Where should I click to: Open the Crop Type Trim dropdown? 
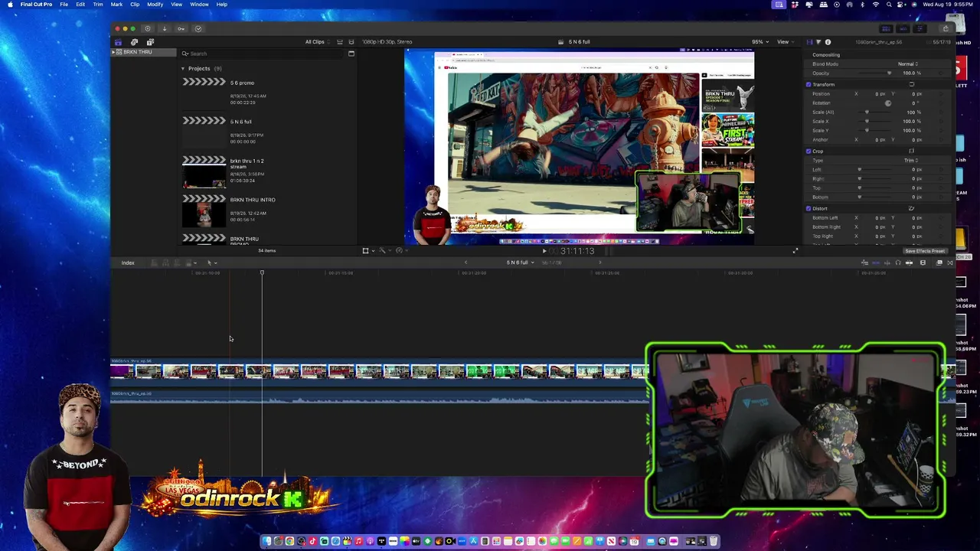click(x=911, y=160)
